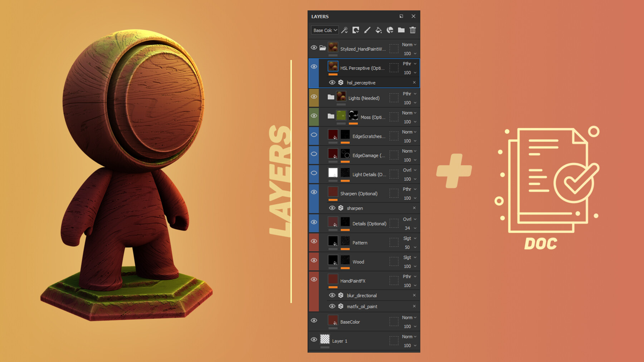
Task: Select the HandPaintFX layer
Action: [x=364, y=281]
